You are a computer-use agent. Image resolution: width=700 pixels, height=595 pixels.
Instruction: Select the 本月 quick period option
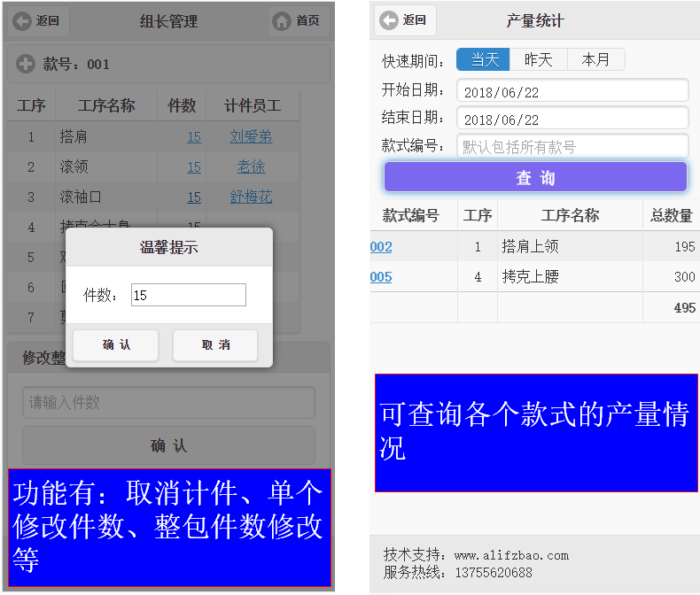coord(595,59)
